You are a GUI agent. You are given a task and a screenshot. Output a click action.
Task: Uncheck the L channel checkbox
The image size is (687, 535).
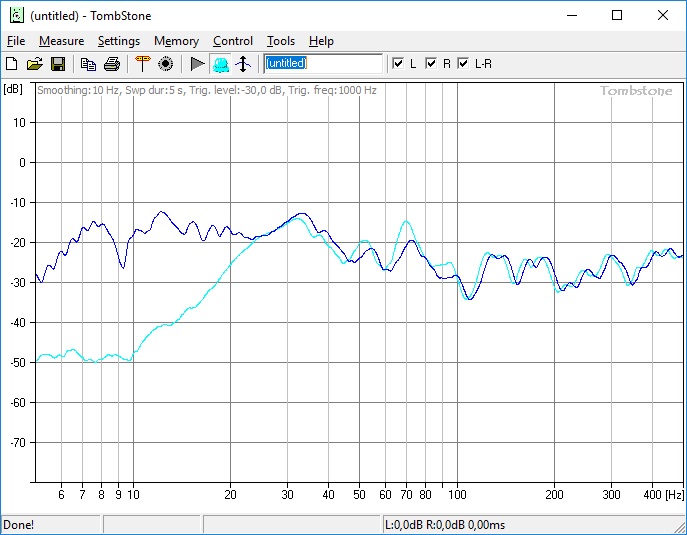point(398,64)
